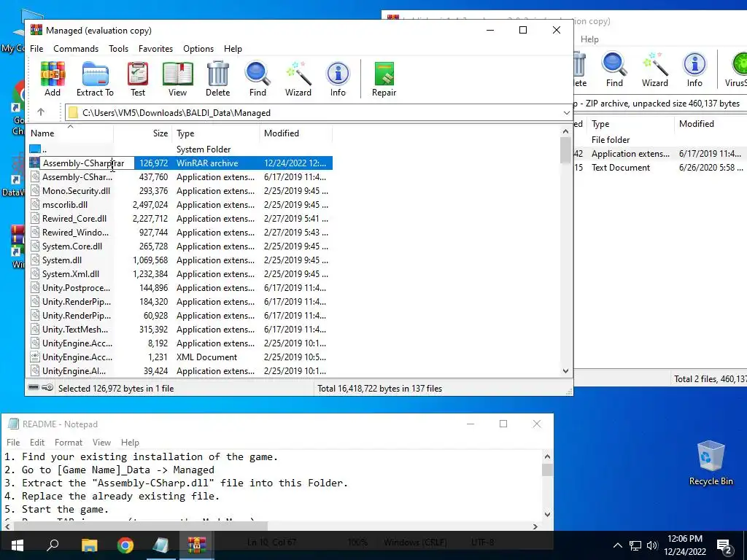Image resolution: width=747 pixels, height=560 pixels.
Task: Open the Windows Start button
Action: (18, 545)
